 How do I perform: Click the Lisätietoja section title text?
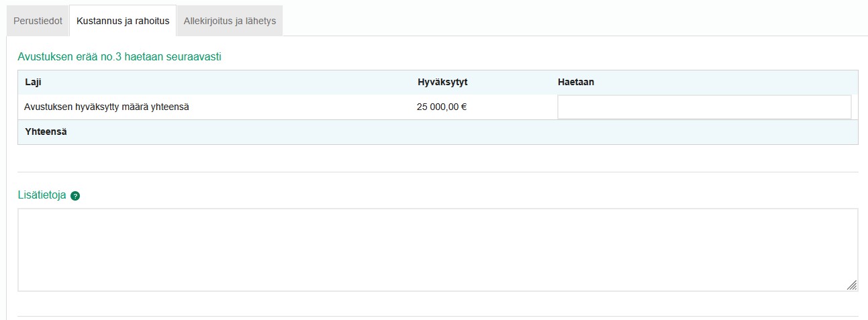pos(42,195)
